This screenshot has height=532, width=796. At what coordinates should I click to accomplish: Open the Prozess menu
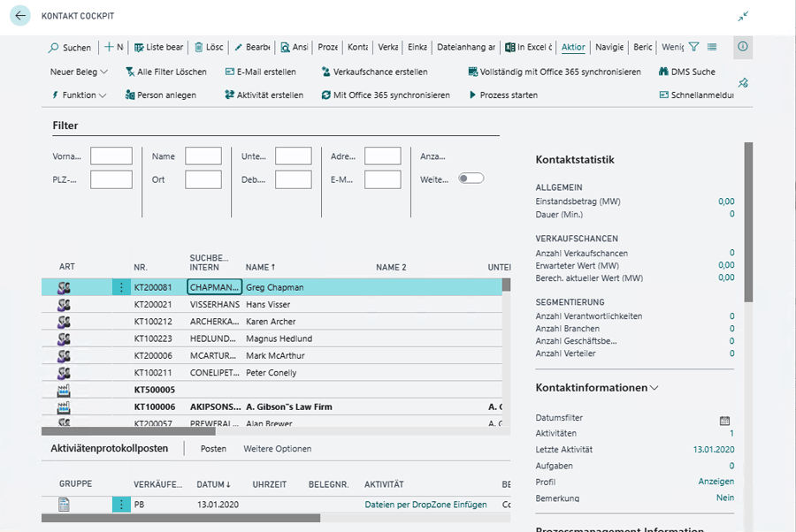pyautogui.click(x=328, y=47)
